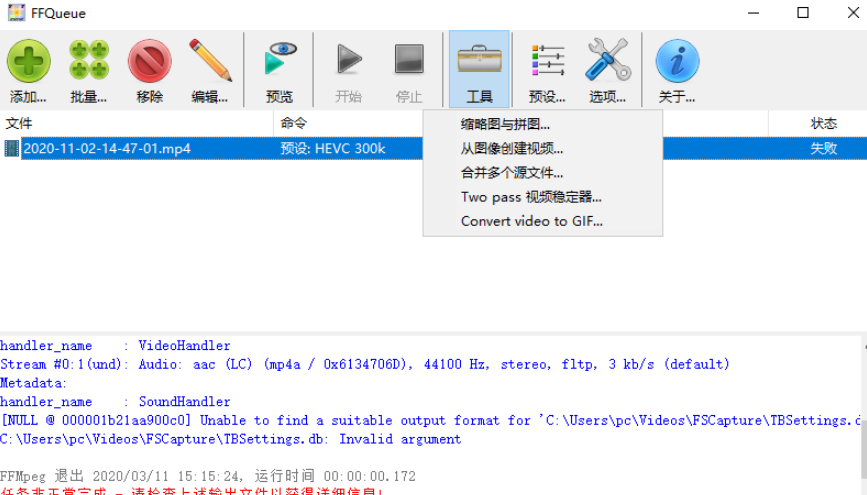Click the 'handler_name : SoundHandler' log line
This screenshot has width=867, height=495.
tap(115, 402)
